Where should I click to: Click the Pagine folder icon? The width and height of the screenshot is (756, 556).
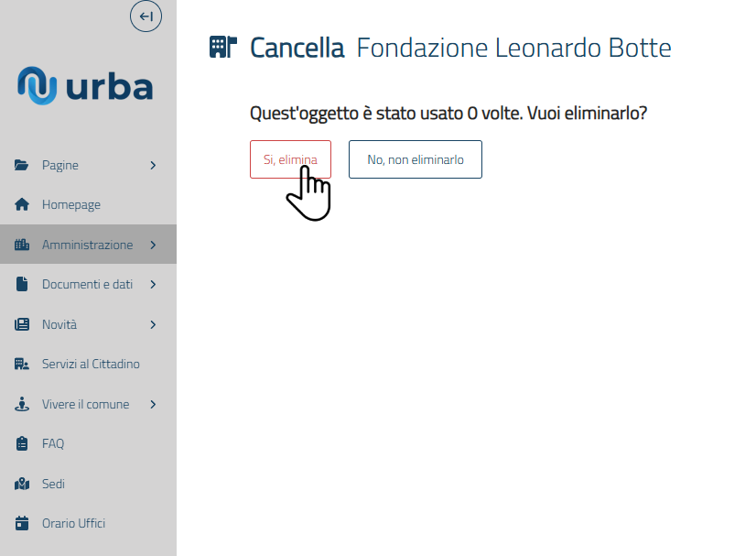tap(23, 166)
